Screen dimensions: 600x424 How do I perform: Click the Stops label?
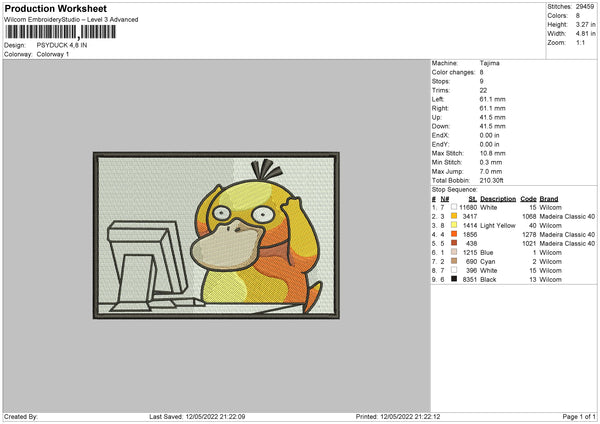pyautogui.click(x=441, y=81)
